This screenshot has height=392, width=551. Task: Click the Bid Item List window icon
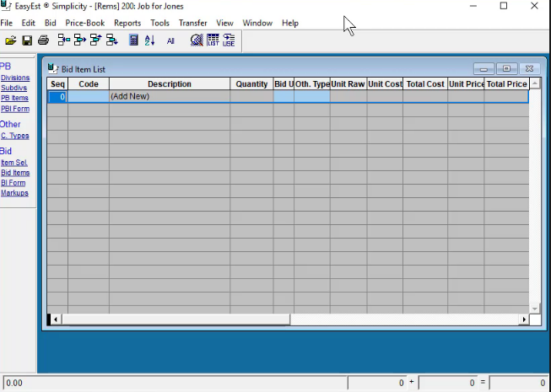pos(52,69)
